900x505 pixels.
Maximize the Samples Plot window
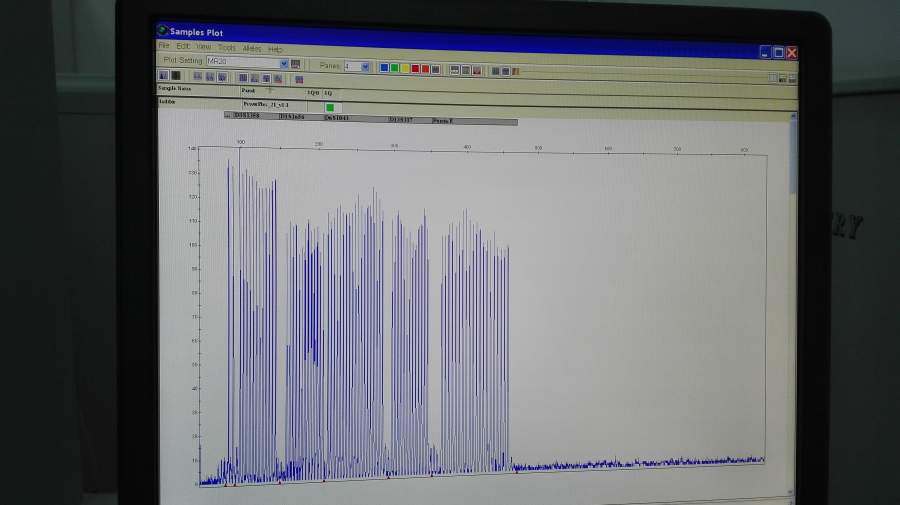click(778, 53)
